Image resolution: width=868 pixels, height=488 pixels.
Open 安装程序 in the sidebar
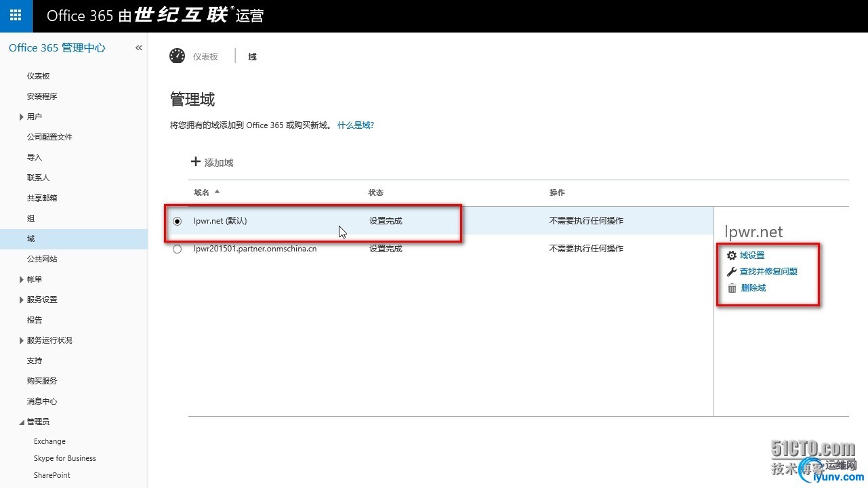click(x=42, y=96)
